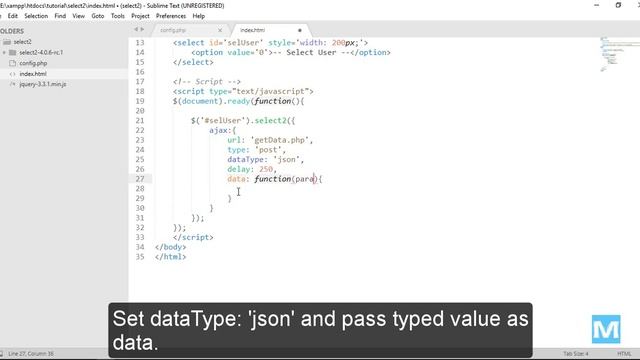Click the select2-4.0.6-rc.1 folder icon
This screenshot has width=640, height=360.
[x=13, y=52]
